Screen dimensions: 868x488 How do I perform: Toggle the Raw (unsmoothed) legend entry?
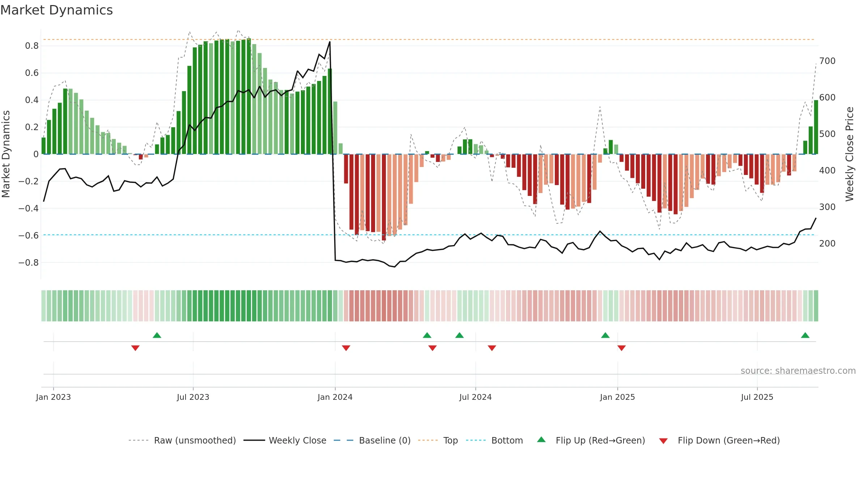pos(182,440)
